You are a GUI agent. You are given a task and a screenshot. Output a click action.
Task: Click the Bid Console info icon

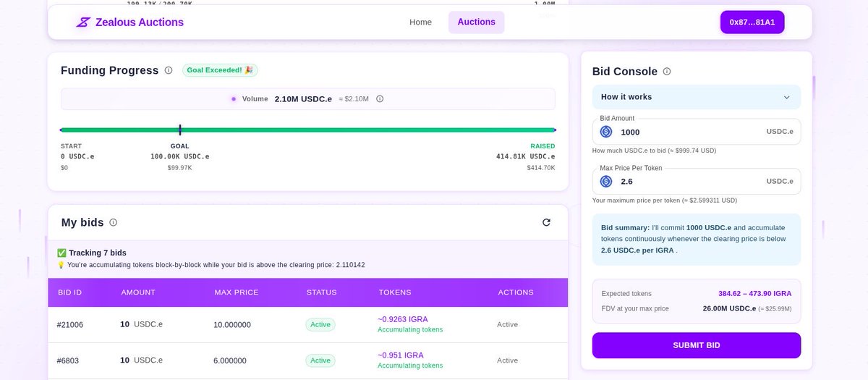667,71
